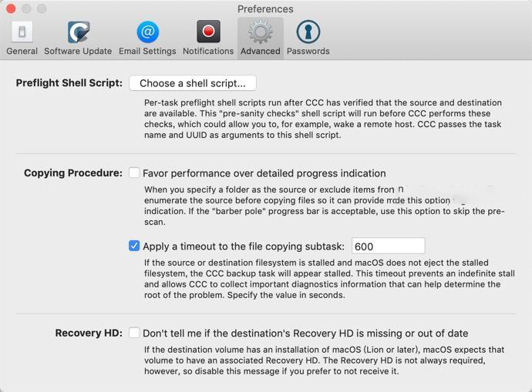
Task: Close the Preferences window with red button
Action: click(11, 8)
